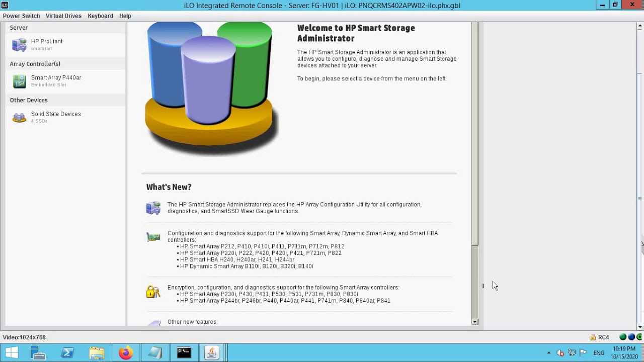Click the Other new features text
644x362 pixels.
tap(192, 322)
